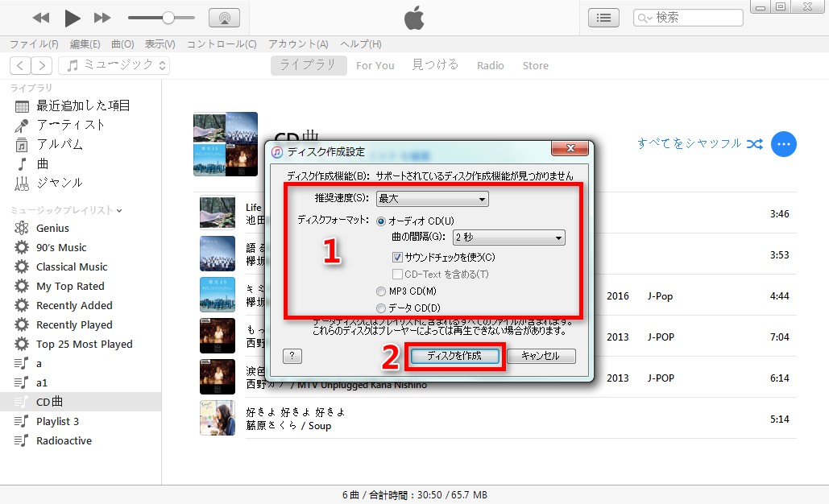
Task: Click the rewind (previous track) icon
Action: [x=41, y=18]
